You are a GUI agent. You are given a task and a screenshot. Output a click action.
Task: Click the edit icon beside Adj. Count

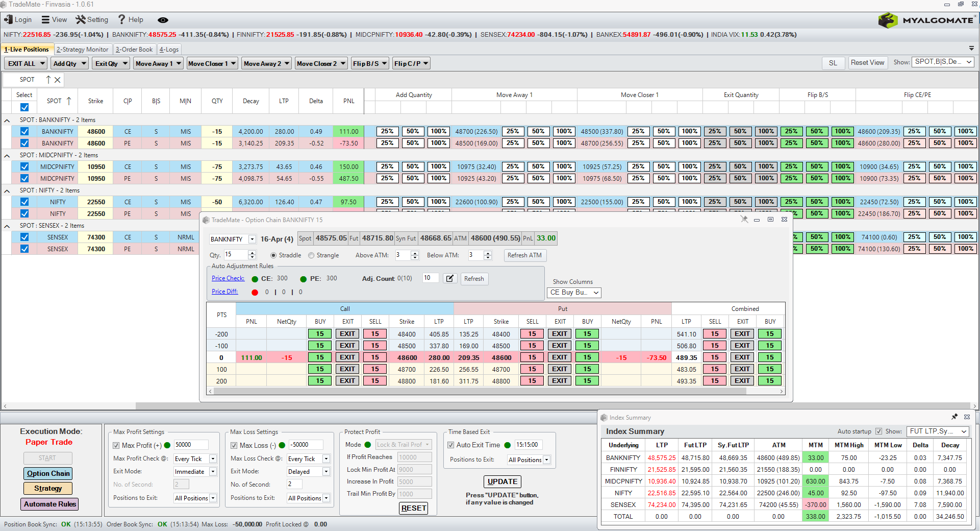450,278
